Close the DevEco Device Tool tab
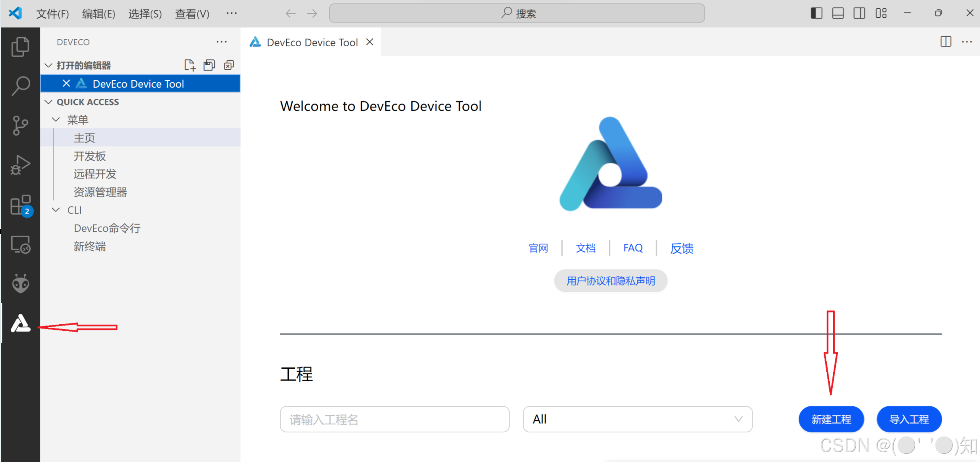Viewport: 980px width, 462px height. (370, 42)
